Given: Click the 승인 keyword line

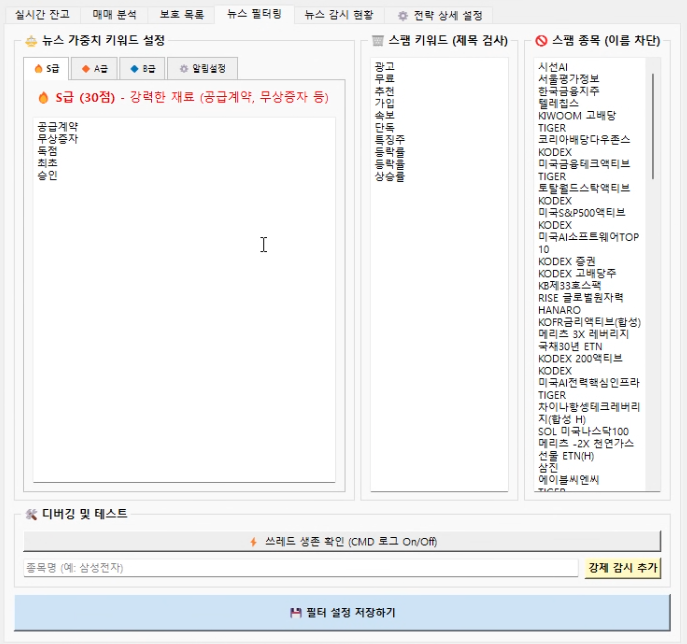Looking at the screenshot, I should pos(47,175).
